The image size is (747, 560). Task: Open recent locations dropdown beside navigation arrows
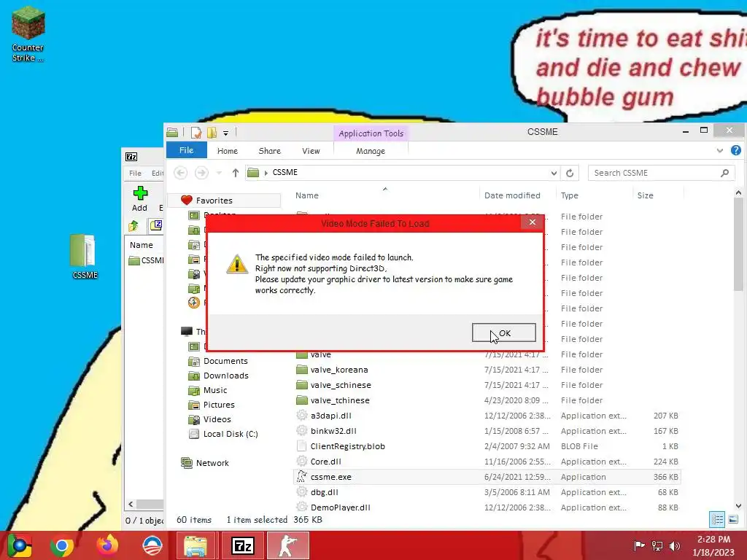(219, 173)
